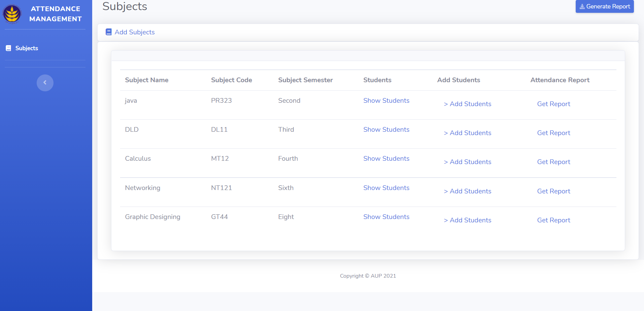Click the Subject Name column header
The image size is (644, 311).
click(x=147, y=80)
